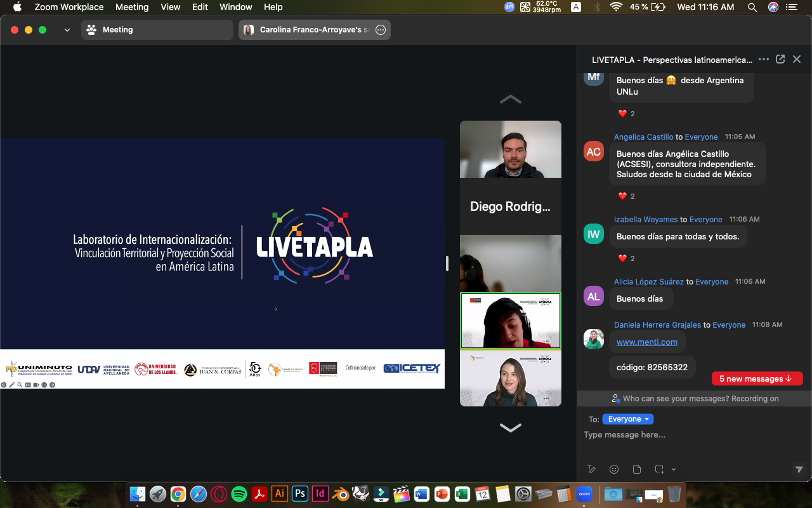Click the 'código: 82565322' message
The width and height of the screenshot is (812, 508).
652,367
